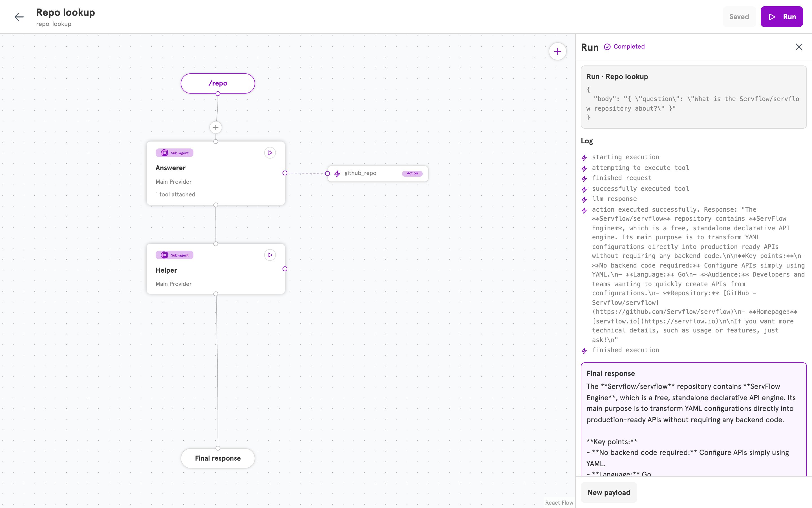
Task: Click the bolt icon beside 'attempting to execute tool'
Action: click(584, 169)
